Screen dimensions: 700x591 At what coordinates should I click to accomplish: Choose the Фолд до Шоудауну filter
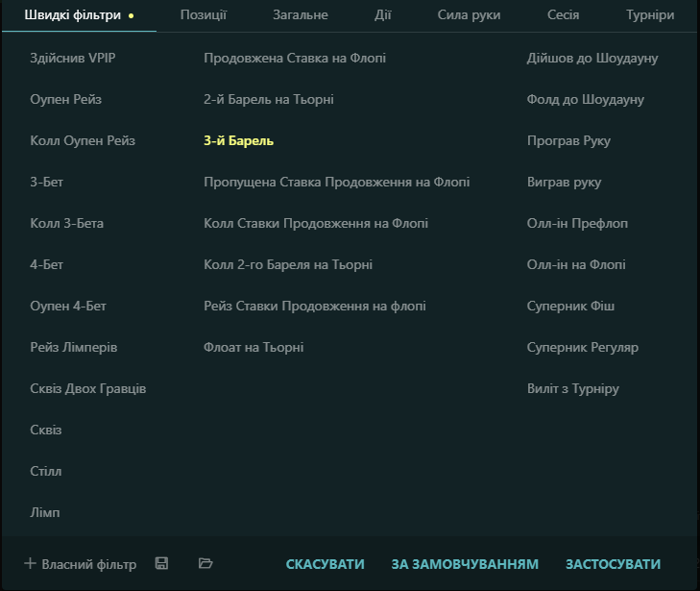pos(586,99)
